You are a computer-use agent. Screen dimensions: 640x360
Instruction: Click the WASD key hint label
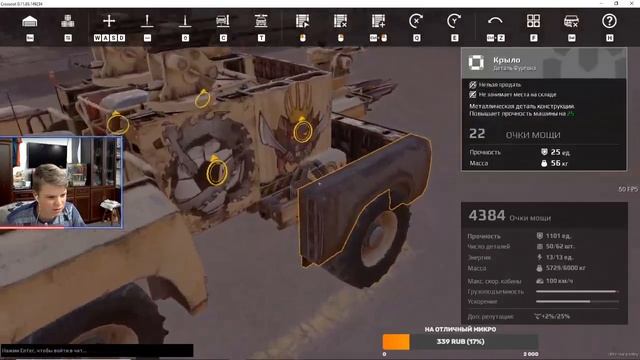pyautogui.click(x=109, y=38)
